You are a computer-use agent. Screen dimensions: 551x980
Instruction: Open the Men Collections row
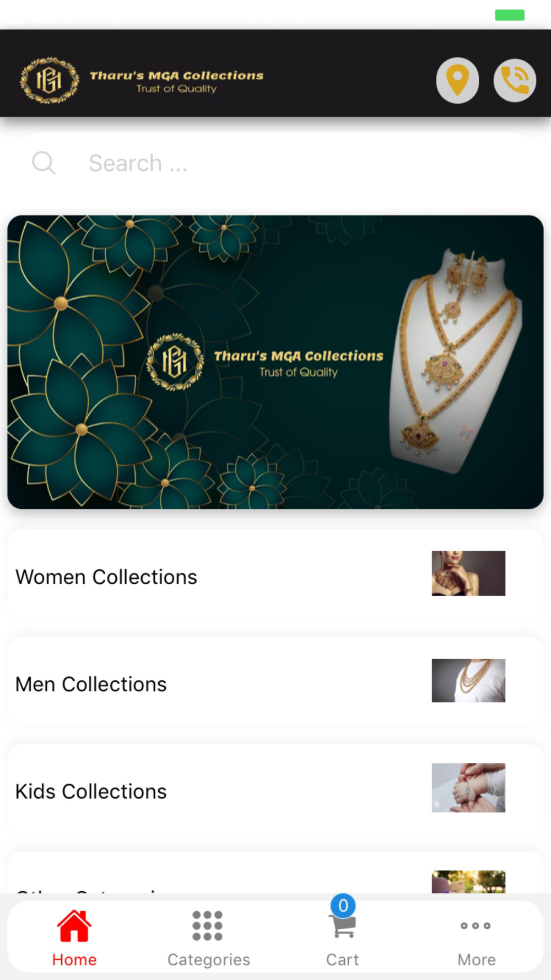(275, 683)
